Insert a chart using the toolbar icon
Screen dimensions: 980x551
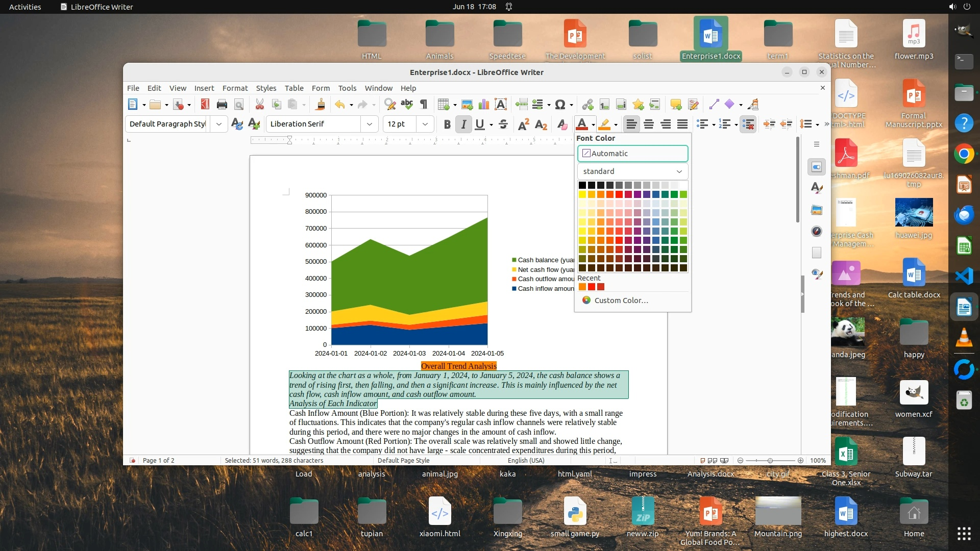pos(484,105)
